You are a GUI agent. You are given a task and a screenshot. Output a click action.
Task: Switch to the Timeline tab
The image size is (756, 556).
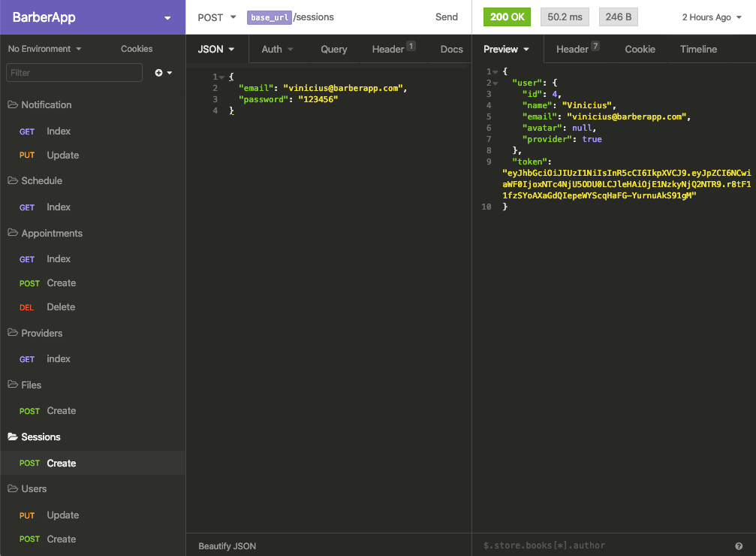[697, 48]
